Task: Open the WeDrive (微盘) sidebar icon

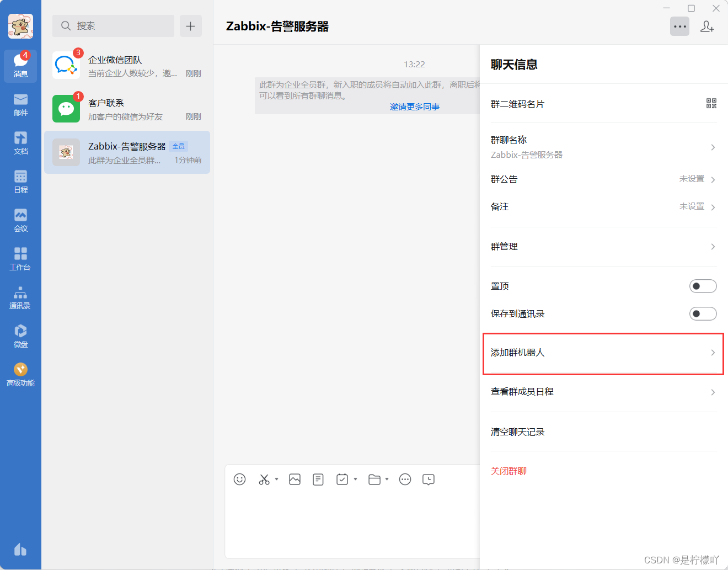Action: [x=20, y=336]
